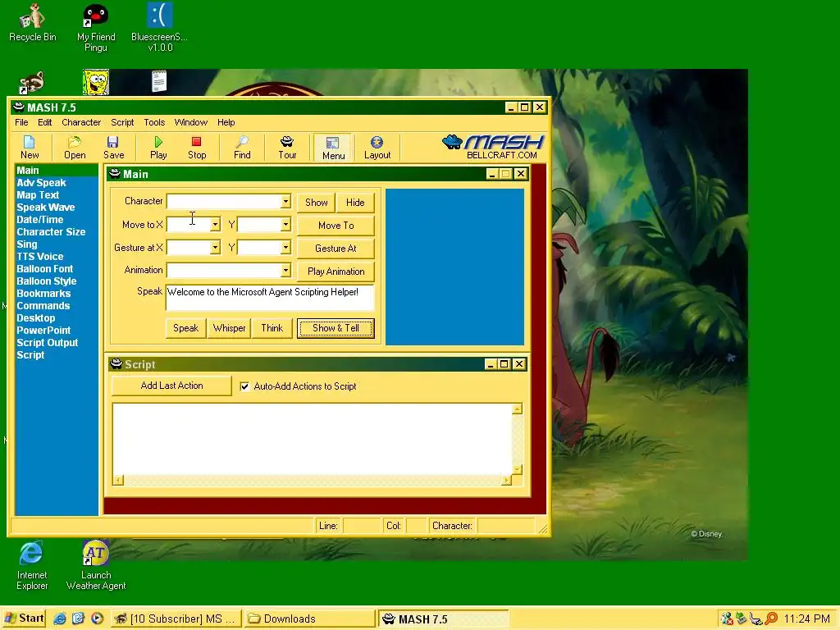Click the Hide character button
The width and height of the screenshot is (840, 630).
click(355, 203)
